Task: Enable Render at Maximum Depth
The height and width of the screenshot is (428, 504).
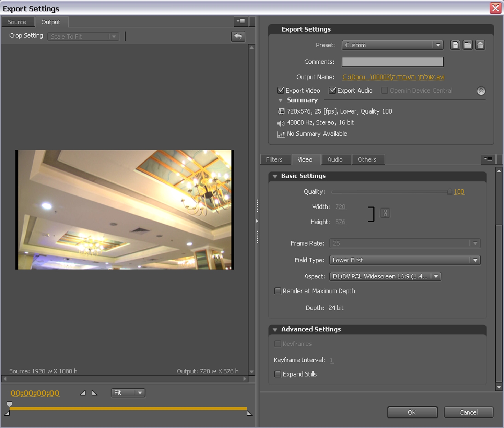Action: pyautogui.click(x=278, y=291)
